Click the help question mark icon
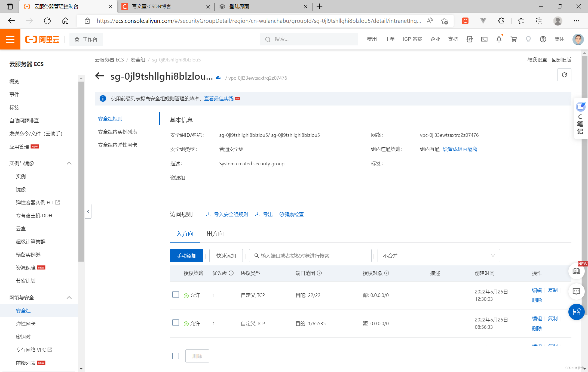Viewport: 588px width, 372px height. (x=543, y=39)
